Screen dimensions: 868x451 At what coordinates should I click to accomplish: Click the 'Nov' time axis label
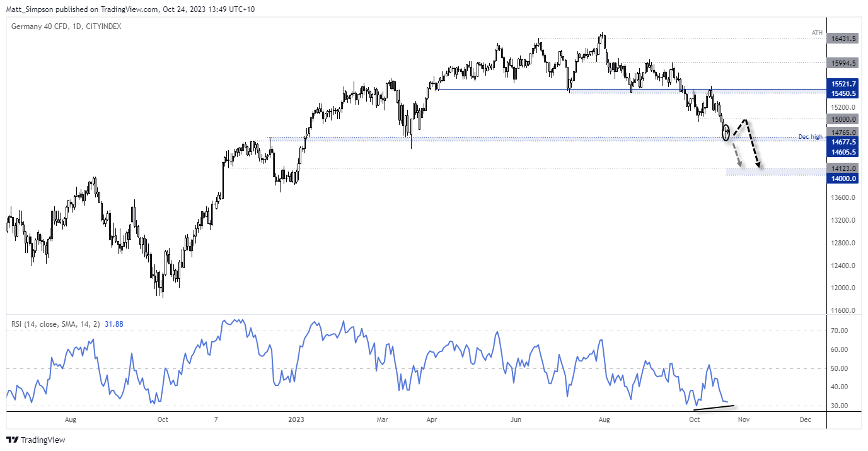[743, 419]
